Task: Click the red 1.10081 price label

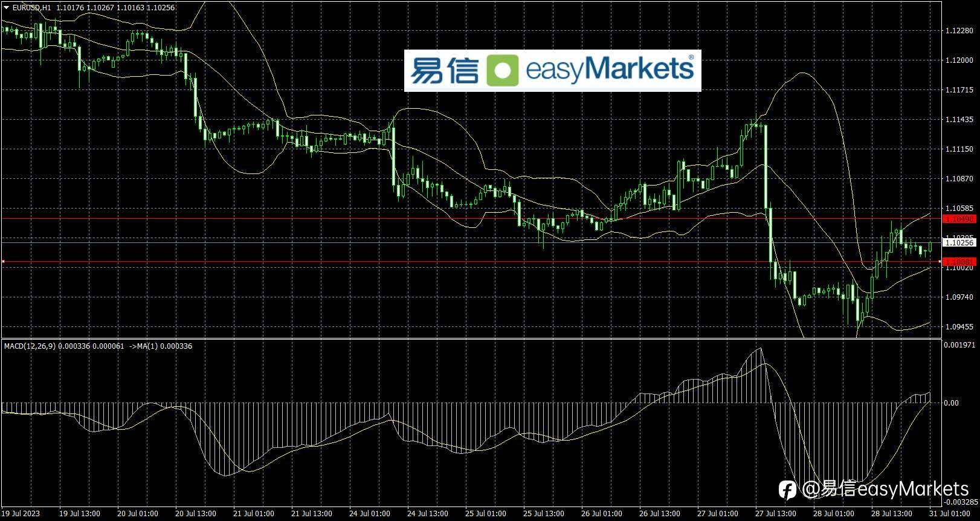Action: pyautogui.click(x=959, y=262)
